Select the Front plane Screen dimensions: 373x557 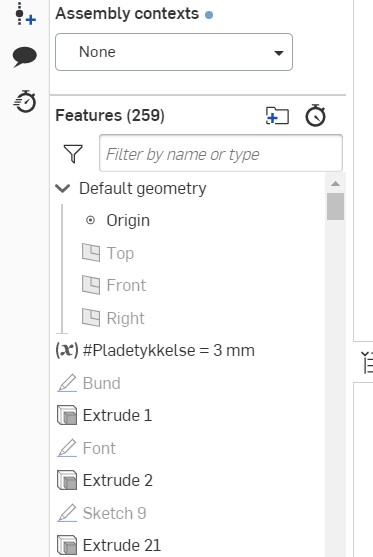(x=114, y=285)
